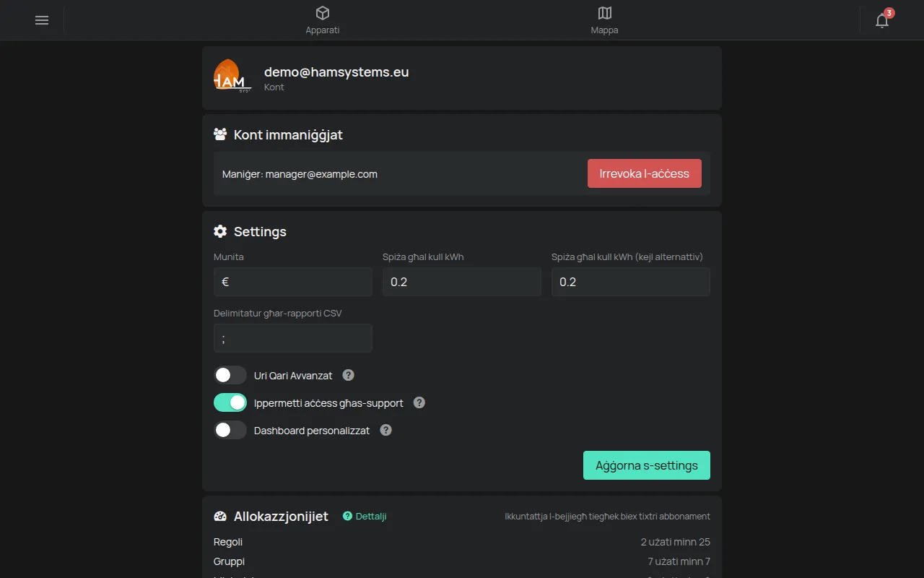The image size is (924, 578).
Task: Click the Regoli allocation row label
Action: click(228, 542)
